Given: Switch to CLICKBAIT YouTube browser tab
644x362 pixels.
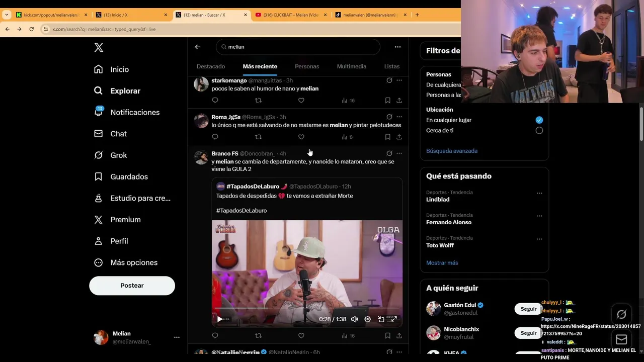Looking at the screenshot, I should (290, 15).
